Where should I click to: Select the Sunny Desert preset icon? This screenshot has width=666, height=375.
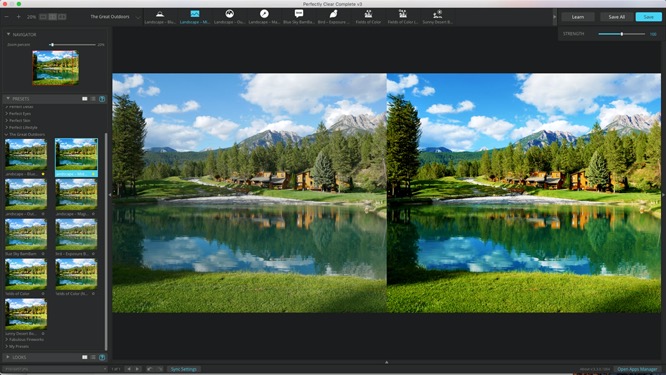[437, 14]
